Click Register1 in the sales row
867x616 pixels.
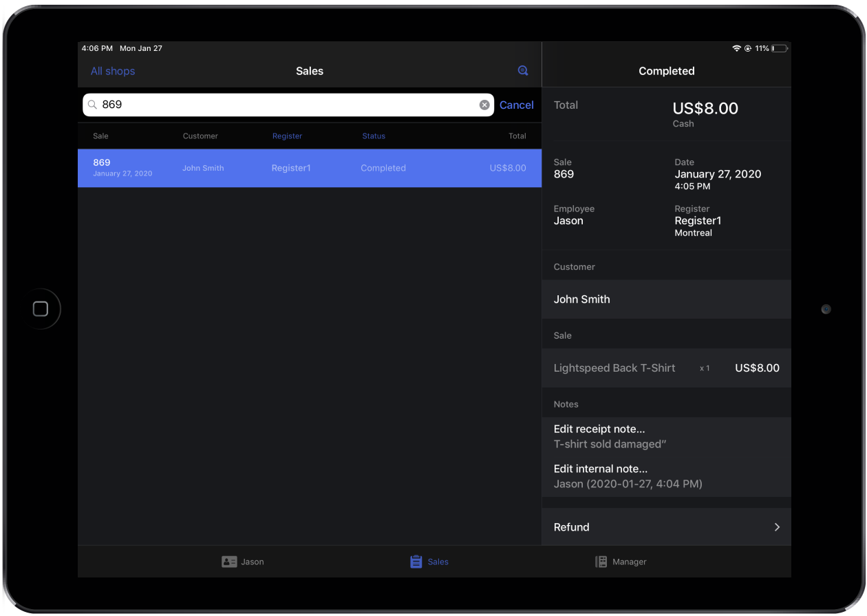pyautogui.click(x=291, y=168)
